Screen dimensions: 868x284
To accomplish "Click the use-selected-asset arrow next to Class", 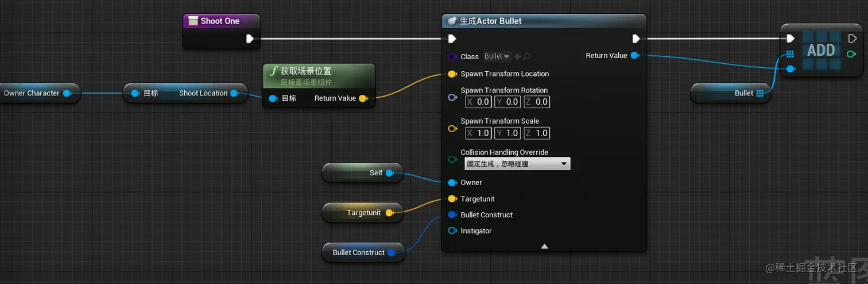I will tap(517, 56).
